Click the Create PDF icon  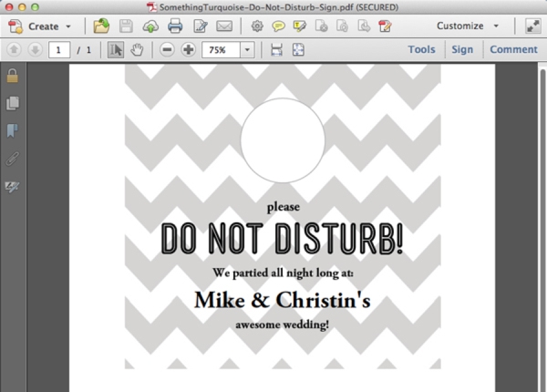[x=15, y=26]
